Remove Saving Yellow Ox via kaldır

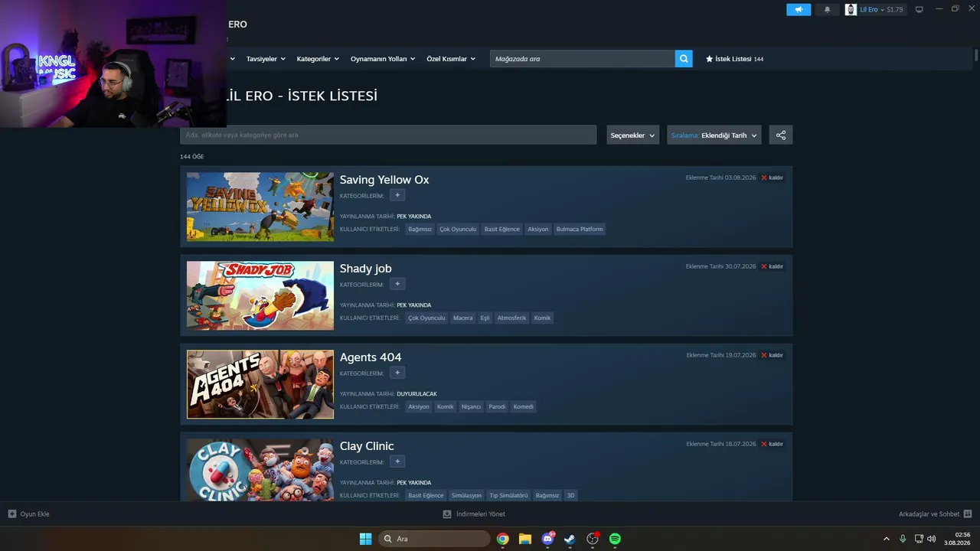[772, 178]
